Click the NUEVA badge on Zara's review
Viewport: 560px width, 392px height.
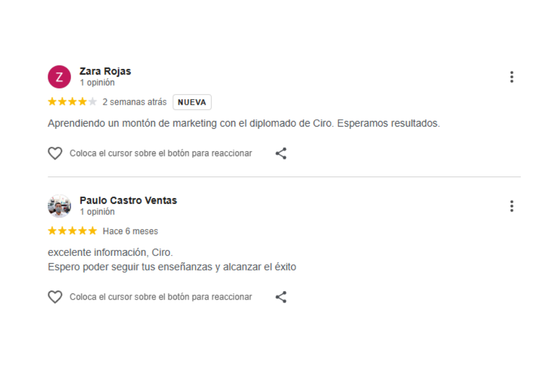click(192, 102)
